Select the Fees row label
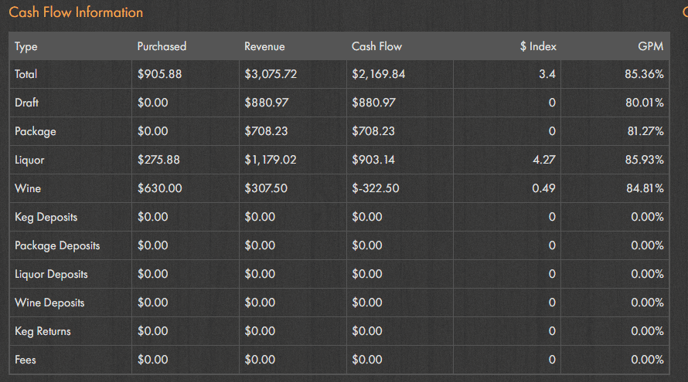Screen dimensions: 688x382 (x=25, y=360)
